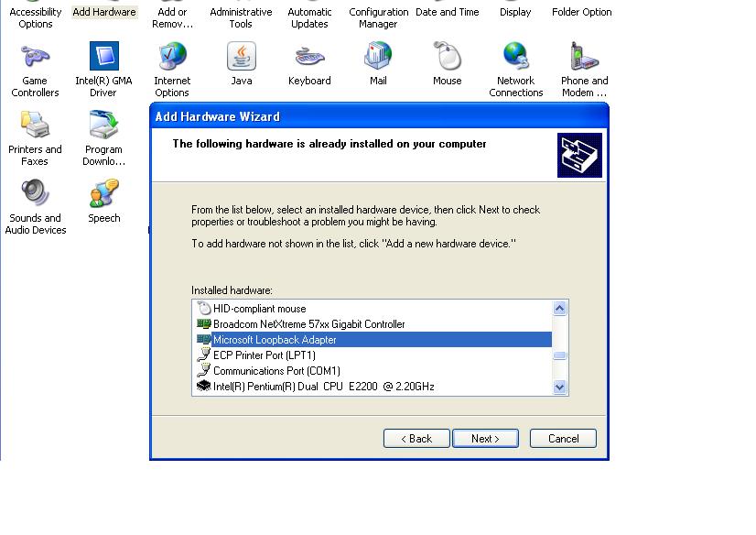Click the Intel Pentium CPU chip icon

coord(204,386)
